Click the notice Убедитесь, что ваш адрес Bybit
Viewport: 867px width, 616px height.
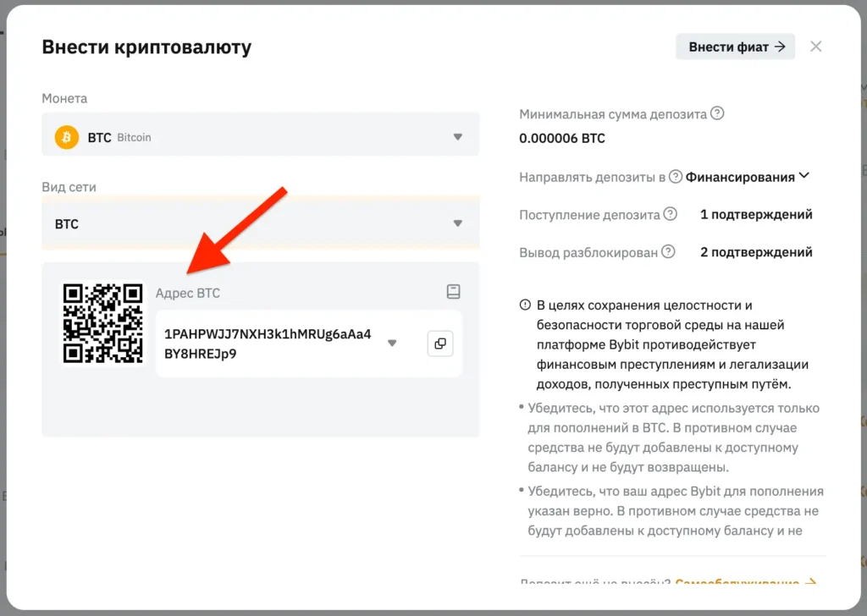click(x=676, y=511)
